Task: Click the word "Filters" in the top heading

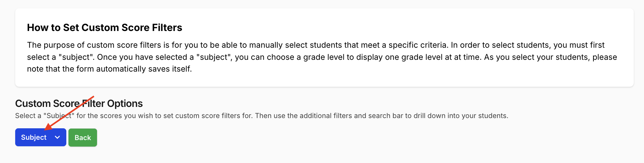Action: [167, 28]
